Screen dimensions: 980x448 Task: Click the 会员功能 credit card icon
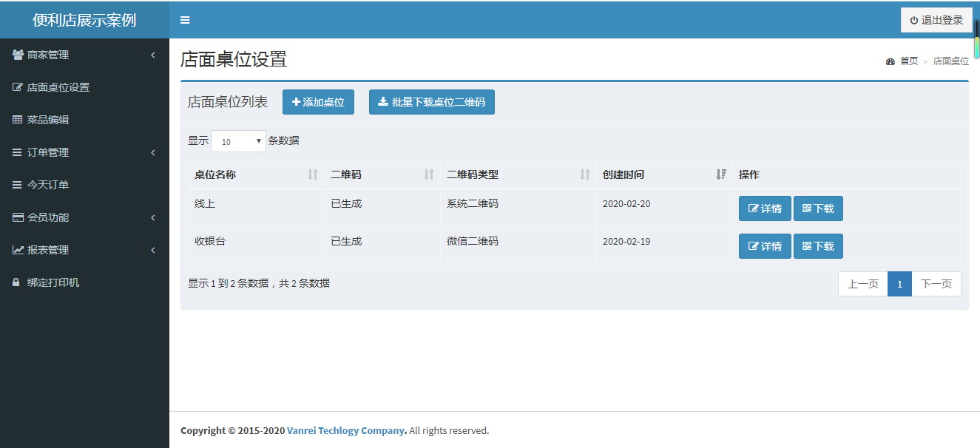click(x=18, y=217)
